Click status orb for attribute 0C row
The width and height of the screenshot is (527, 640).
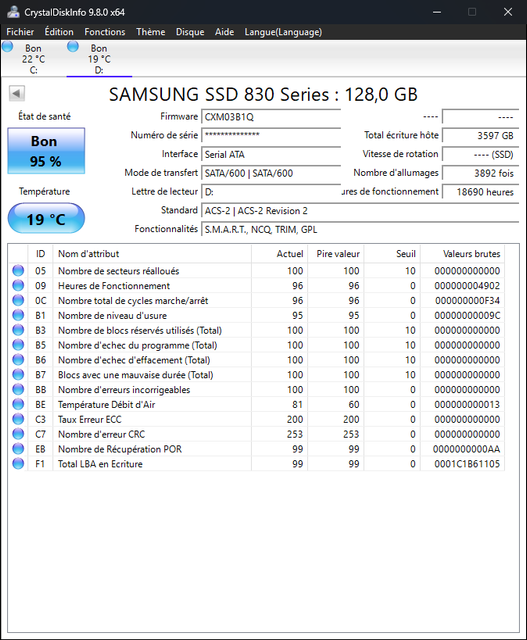coord(18,300)
